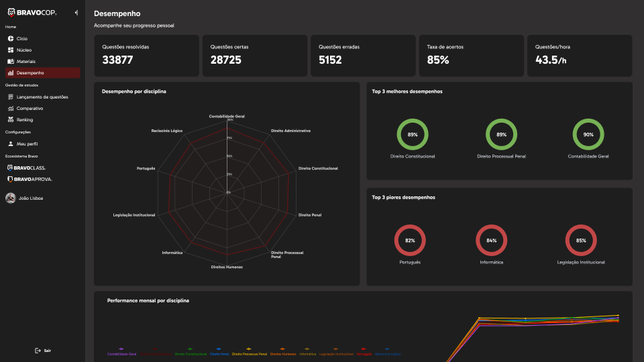Viewport: 644px width, 362px height.
Task: Toggle Direito Constitucional legend series
Action: (191, 352)
